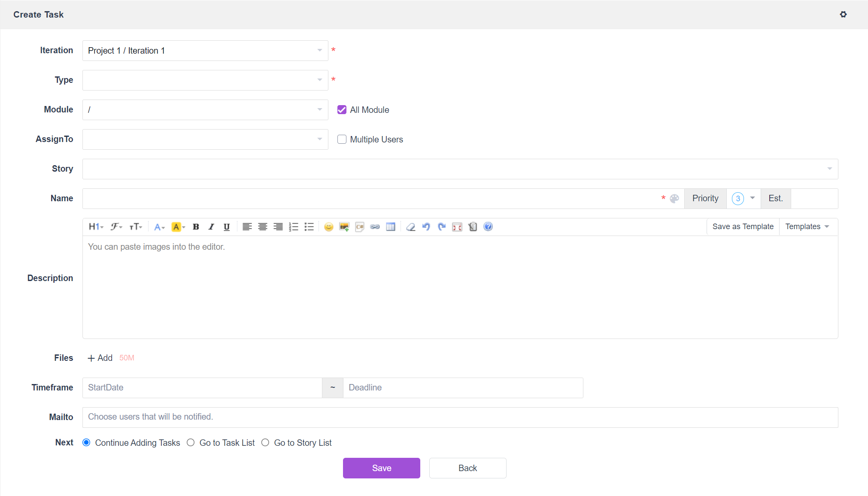Insert a hyperlink via link icon

(x=375, y=227)
